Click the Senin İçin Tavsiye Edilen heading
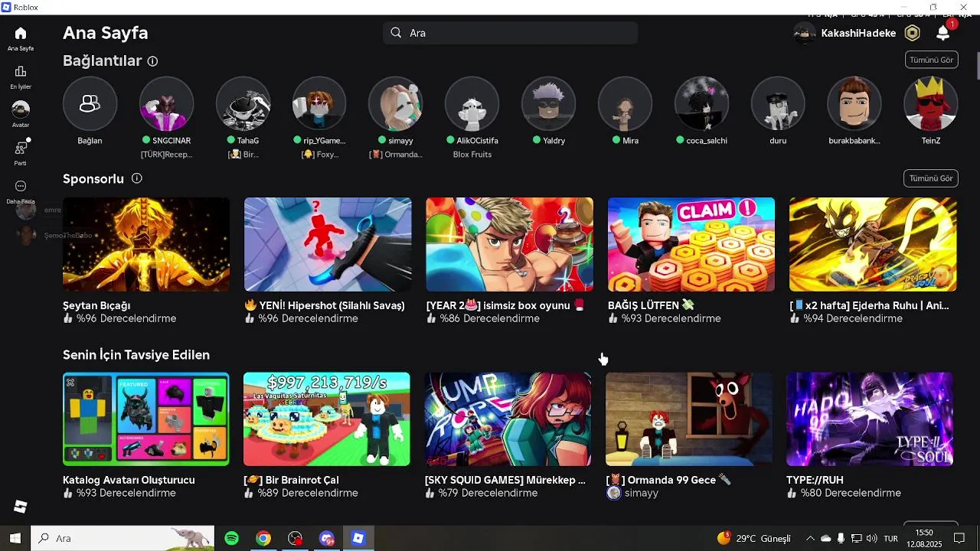This screenshot has width=980, height=551. pos(136,355)
